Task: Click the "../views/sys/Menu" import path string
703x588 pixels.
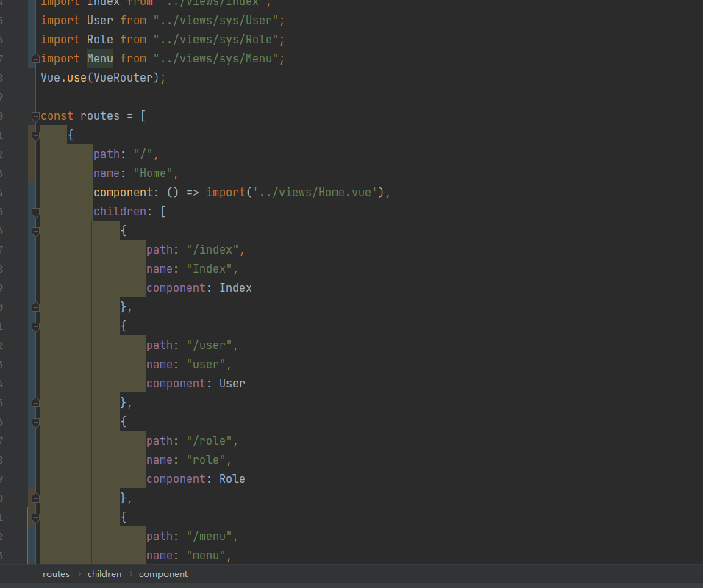Action: coord(215,59)
